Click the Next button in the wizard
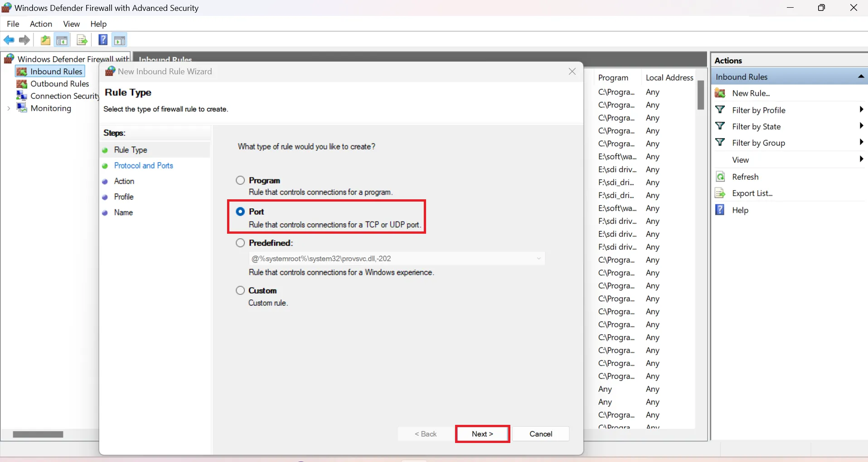Screen dimensions: 868x462 pyautogui.click(x=482, y=434)
